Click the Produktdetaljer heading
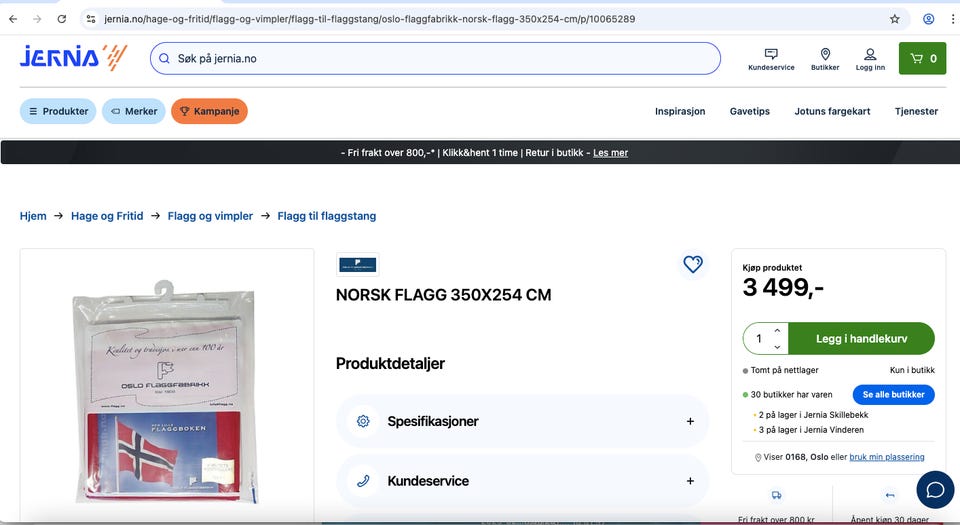960x525 pixels. tap(390, 363)
